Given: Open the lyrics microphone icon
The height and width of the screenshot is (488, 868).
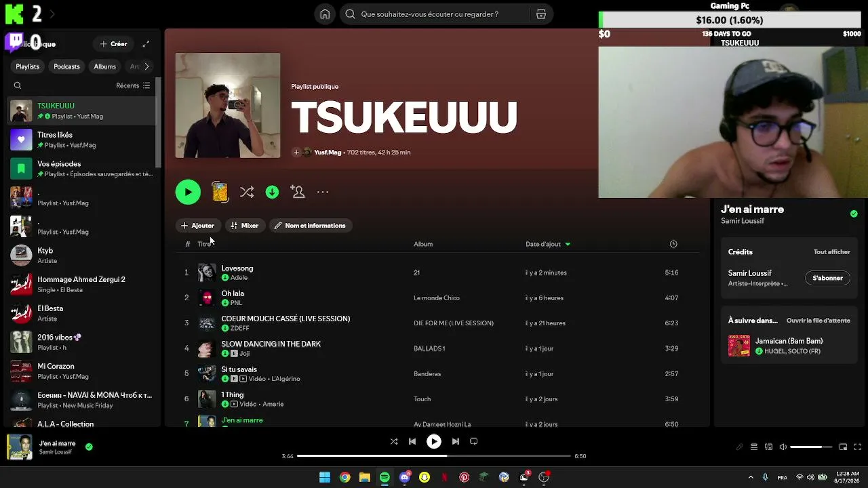Looking at the screenshot, I should click(x=740, y=447).
